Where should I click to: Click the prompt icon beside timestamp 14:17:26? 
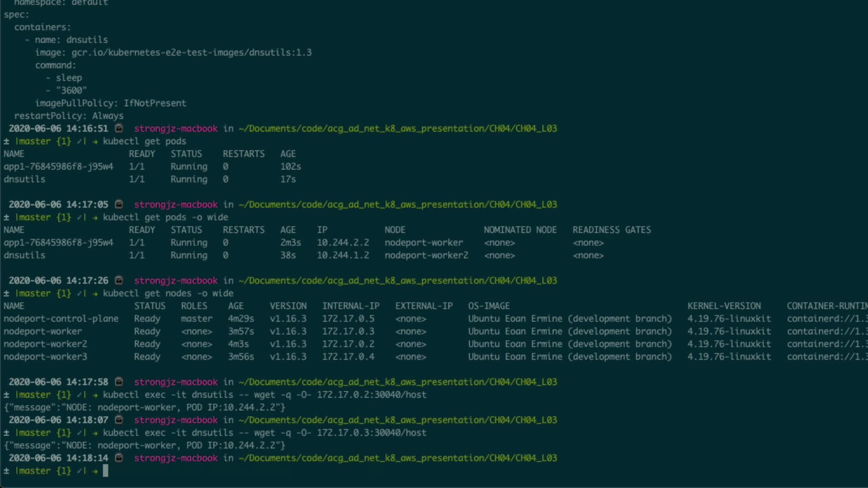119,280
